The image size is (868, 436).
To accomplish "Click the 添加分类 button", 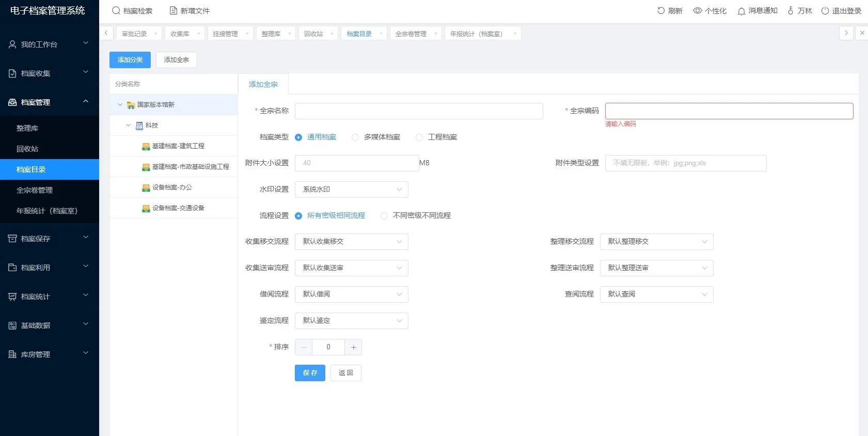I will click(x=130, y=60).
